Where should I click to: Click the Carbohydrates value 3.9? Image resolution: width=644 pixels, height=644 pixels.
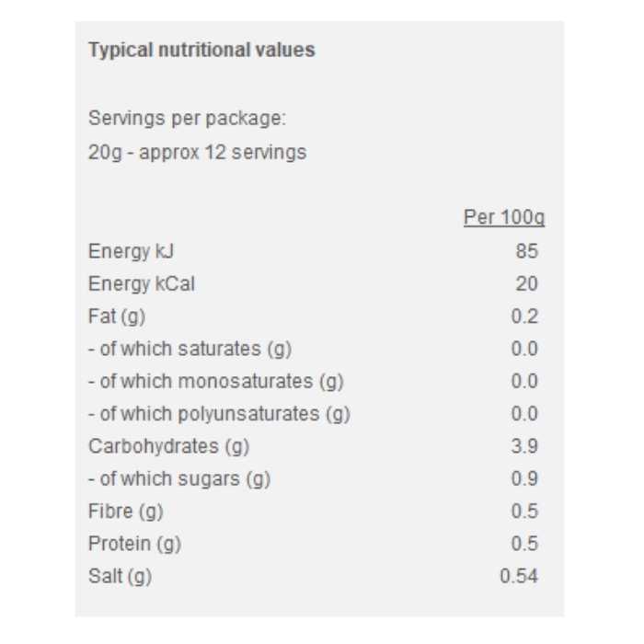(524, 446)
